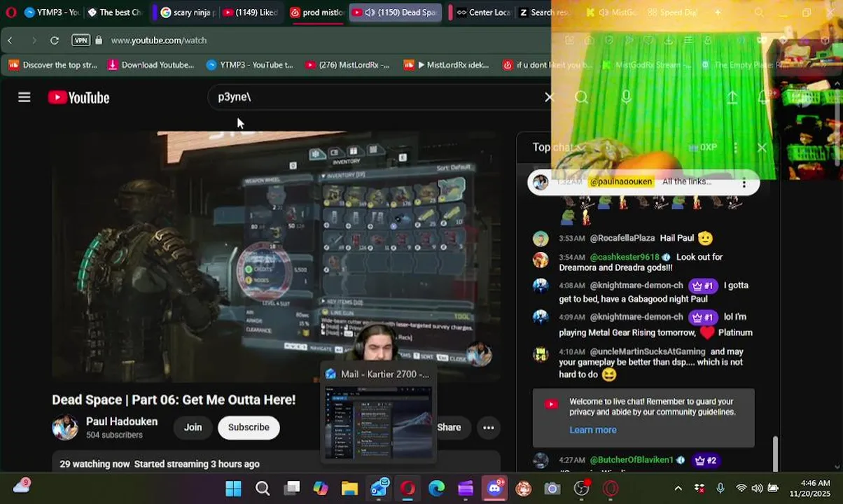Click @cashkester9618 username in chat
843x504 pixels.
point(625,257)
